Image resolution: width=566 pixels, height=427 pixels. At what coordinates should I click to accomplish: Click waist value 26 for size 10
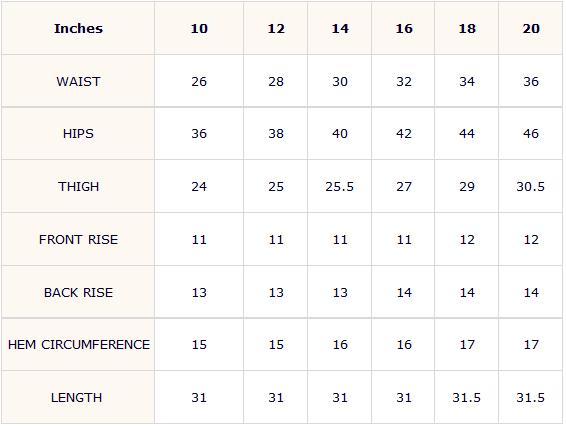pos(199,81)
